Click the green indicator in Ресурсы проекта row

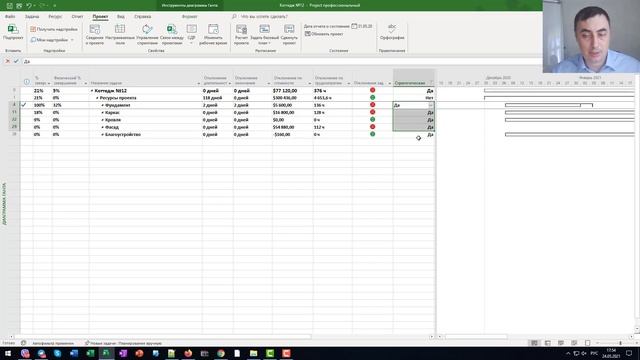tap(372, 98)
